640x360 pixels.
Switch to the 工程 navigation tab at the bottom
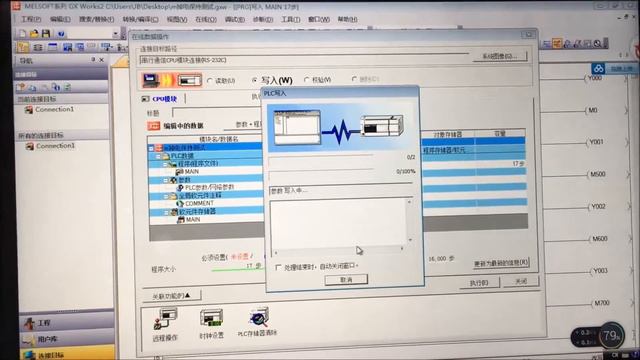coord(66,323)
